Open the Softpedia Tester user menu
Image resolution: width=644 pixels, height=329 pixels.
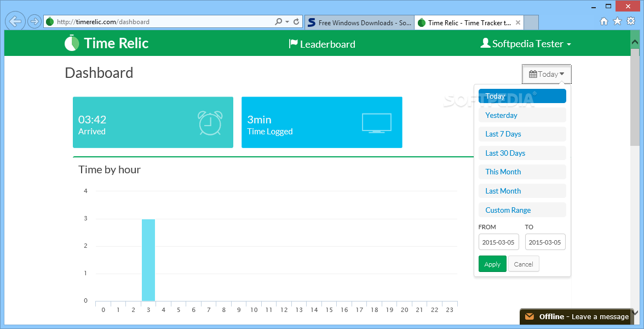point(526,44)
